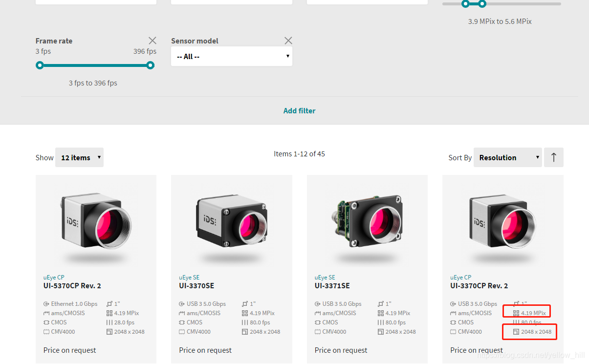Click '3.9 MPix to 5.6 MPix' range text
This screenshot has height=364, width=589.
(500, 21)
